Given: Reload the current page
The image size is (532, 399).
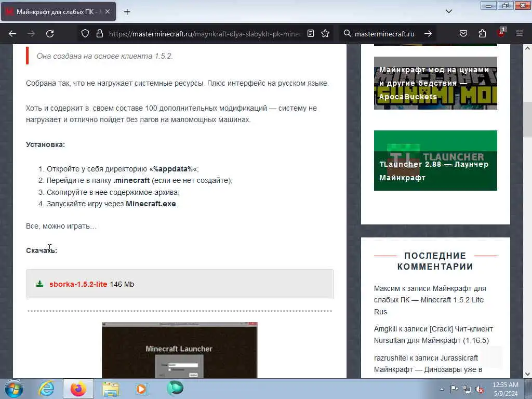Looking at the screenshot, I should (50, 34).
